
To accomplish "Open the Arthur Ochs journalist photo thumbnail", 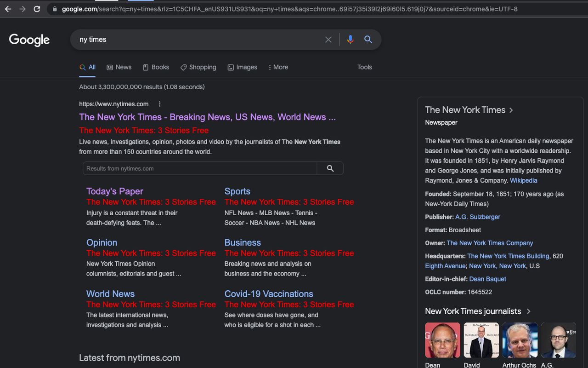I will (x=520, y=340).
